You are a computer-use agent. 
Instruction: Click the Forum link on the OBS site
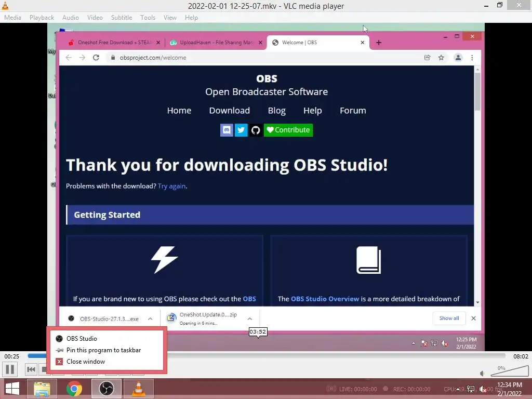(x=353, y=111)
